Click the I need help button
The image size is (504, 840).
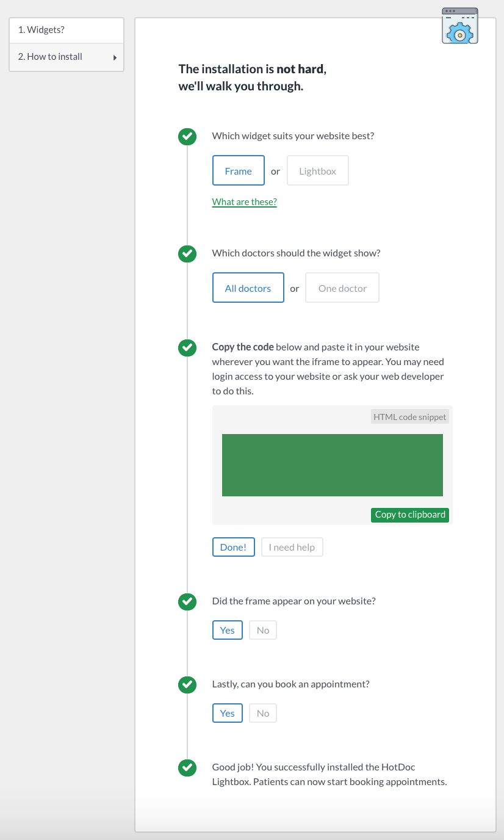coord(292,547)
